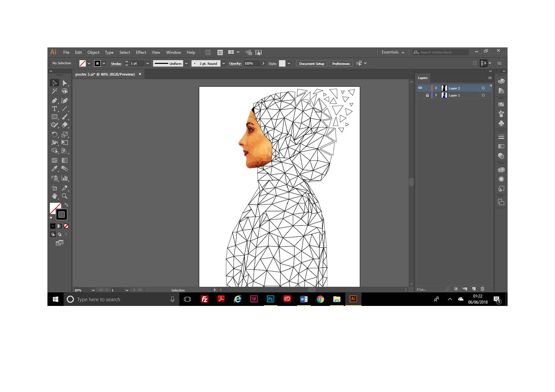Viewport: 555px width, 392px height.
Task: Click the Document Setup button
Action: tap(311, 64)
